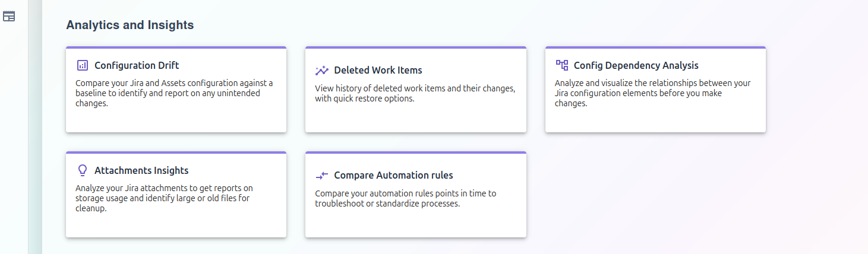Image resolution: width=868 pixels, height=254 pixels.
Task: Open the Deleted Work Items title
Action: 378,70
